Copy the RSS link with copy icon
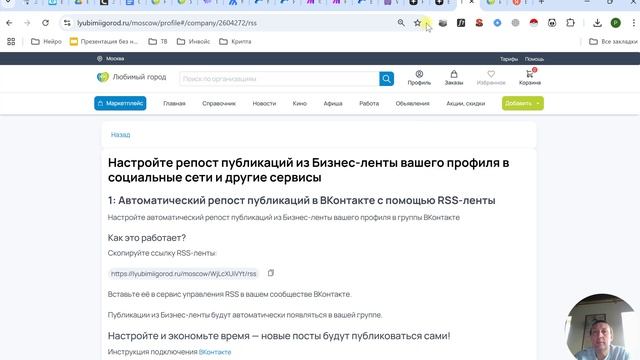640x360 pixels. [271, 273]
